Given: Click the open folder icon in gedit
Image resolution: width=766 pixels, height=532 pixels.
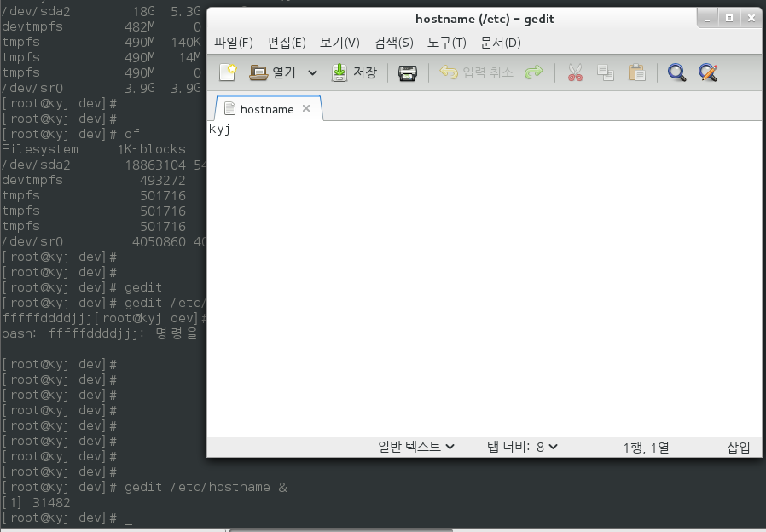Looking at the screenshot, I should click(258, 72).
